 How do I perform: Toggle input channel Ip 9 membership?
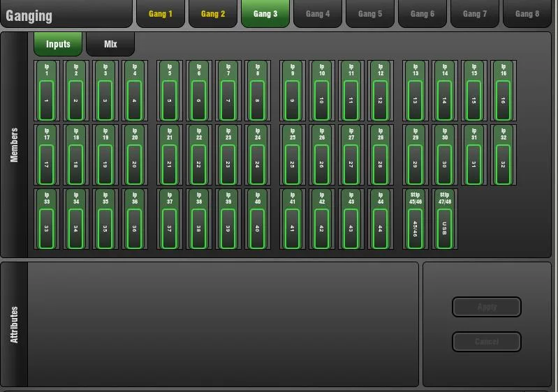click(292, 91)
